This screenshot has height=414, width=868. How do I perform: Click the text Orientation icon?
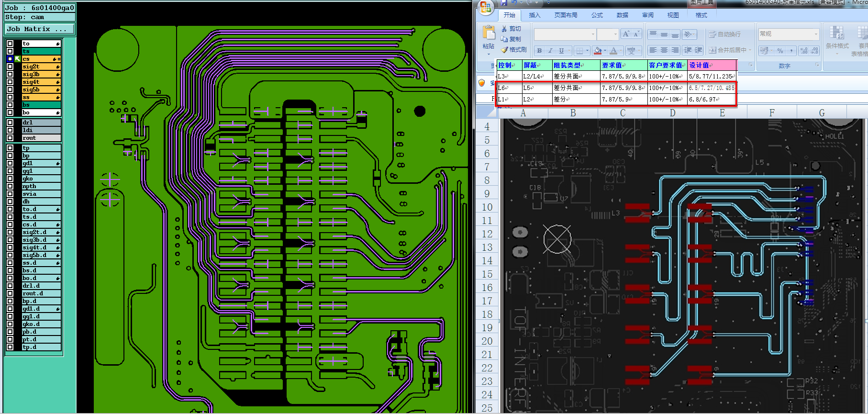coord(688,34)
